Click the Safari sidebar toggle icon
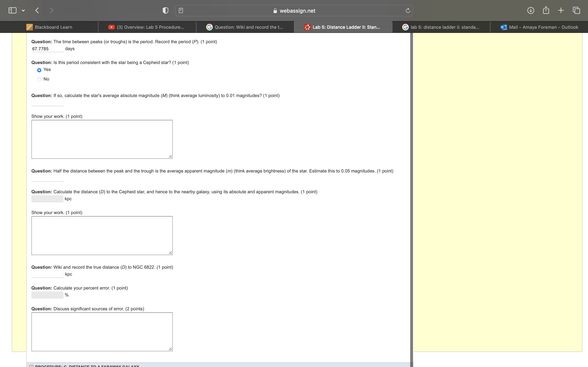Image resolution: width=588 pixels, height=367 pixels. click(x=12, y=10)
